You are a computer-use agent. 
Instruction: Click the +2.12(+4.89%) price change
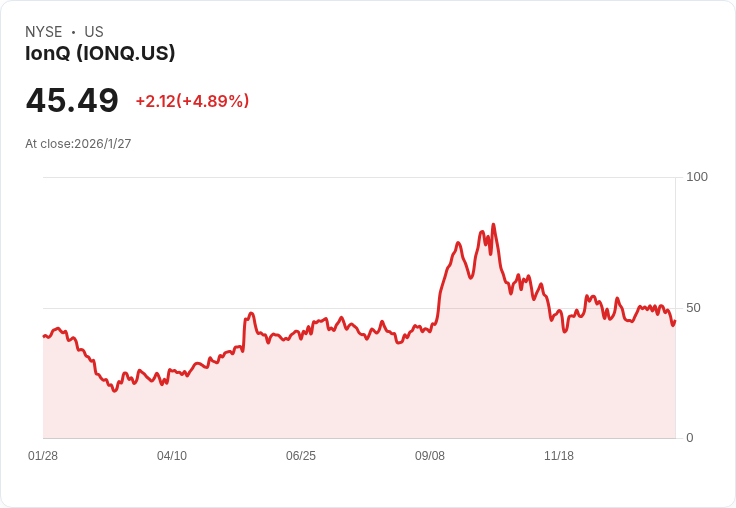pos(192,101)
